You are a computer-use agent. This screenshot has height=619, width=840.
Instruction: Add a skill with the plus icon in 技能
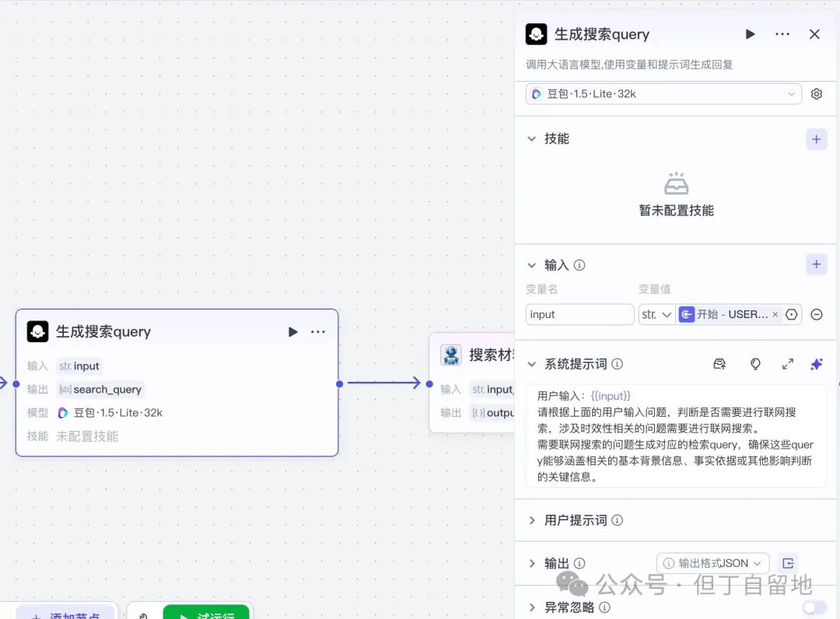pos(815,138)
